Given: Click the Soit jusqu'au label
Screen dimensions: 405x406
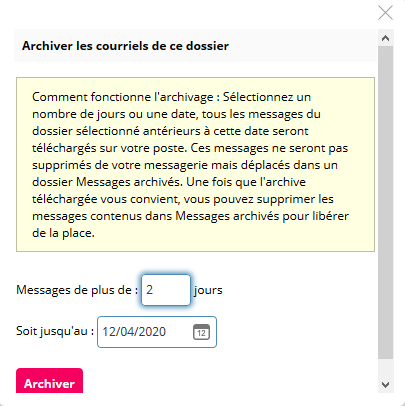Looking at the screenshot, I should click(x=55, y=331).
